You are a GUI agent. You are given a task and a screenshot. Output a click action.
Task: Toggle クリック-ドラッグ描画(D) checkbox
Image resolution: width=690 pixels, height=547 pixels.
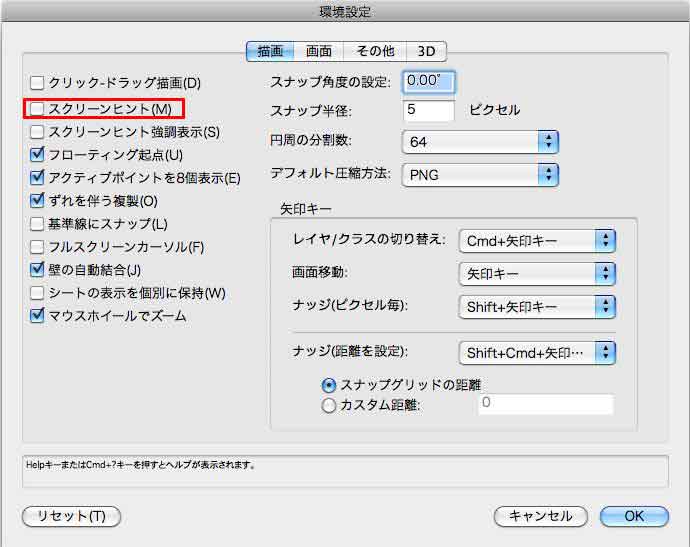pyautogui.click(x=38, y=83)
